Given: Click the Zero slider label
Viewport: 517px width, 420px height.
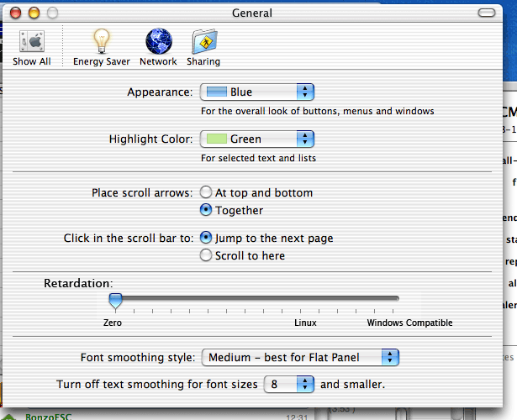Looking at the screenshot, I should (x=113, y=323).
